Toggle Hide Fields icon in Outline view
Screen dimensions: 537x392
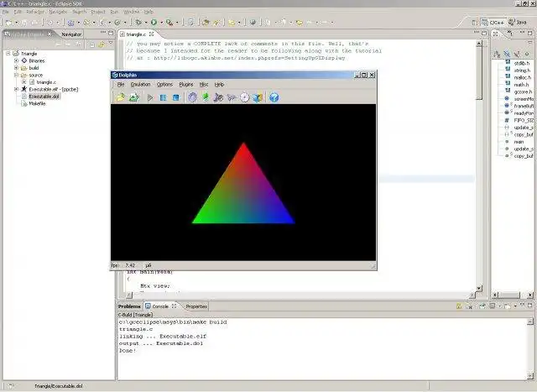507,54
